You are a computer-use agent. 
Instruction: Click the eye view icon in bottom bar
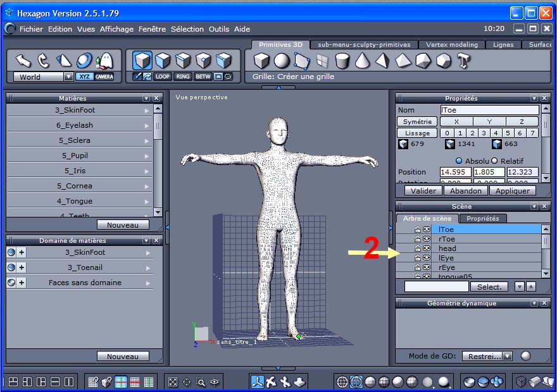click(215, 382)
